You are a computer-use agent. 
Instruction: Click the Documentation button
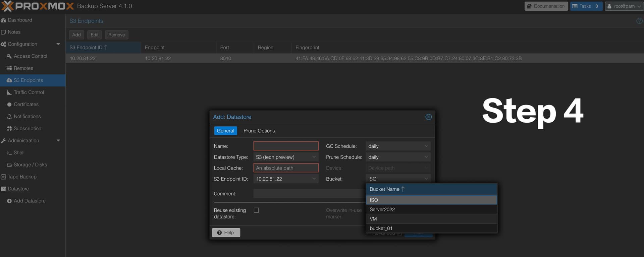click(x=546, y=6)
